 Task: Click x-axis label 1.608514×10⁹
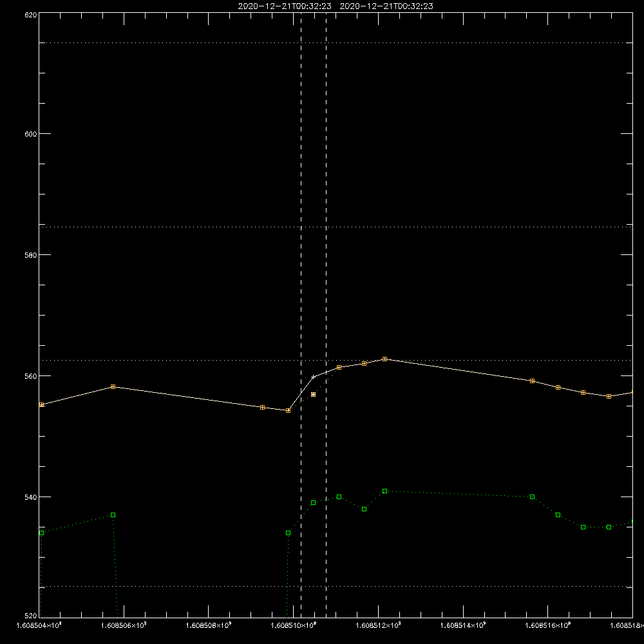click(x=463, y=625)
